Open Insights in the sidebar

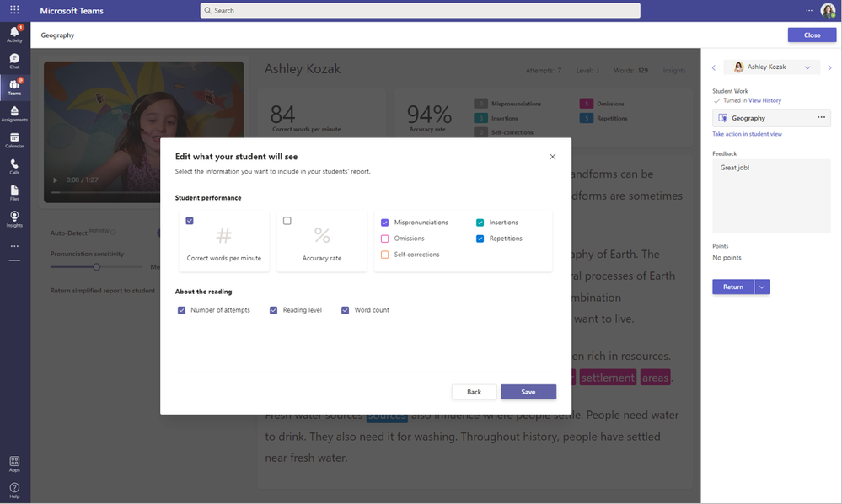pyautogui.click(x=14, y=219)
